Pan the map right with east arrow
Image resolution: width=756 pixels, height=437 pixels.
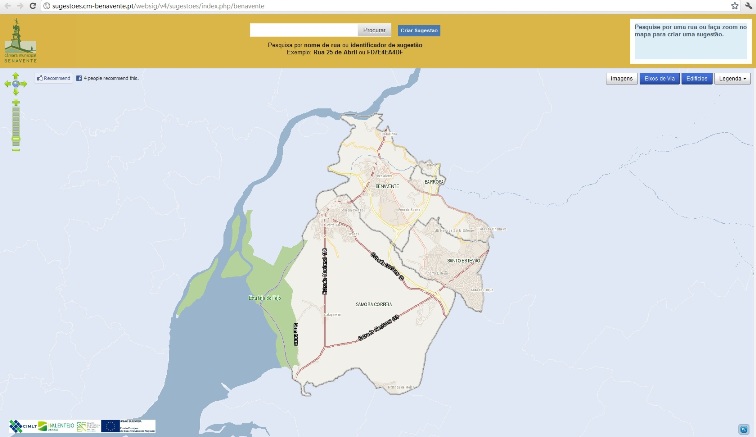pos(23,85)
